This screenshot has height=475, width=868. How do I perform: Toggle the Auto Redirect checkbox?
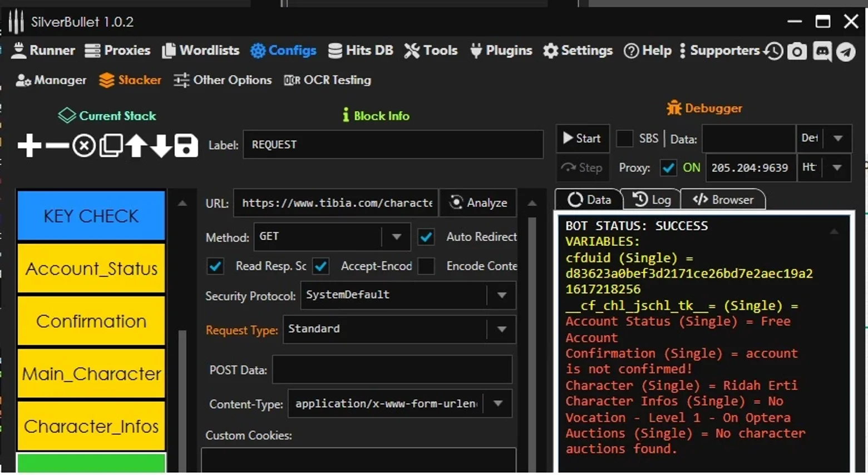(426, 237)
